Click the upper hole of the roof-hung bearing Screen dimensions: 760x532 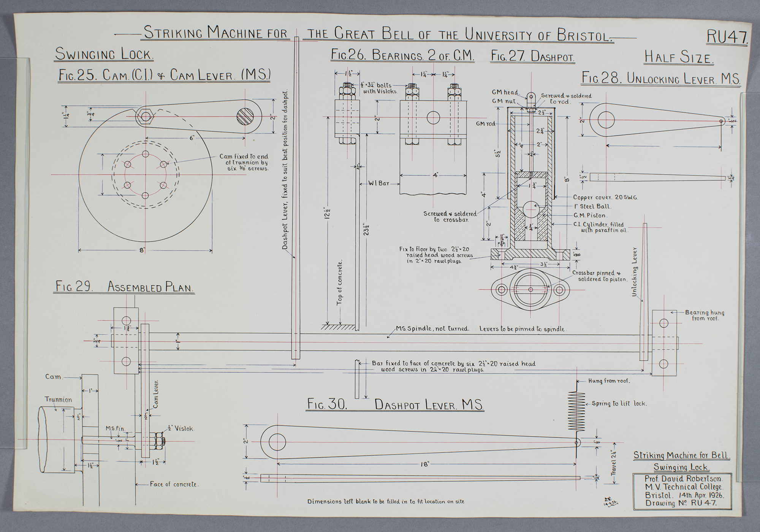click(663, 323)
